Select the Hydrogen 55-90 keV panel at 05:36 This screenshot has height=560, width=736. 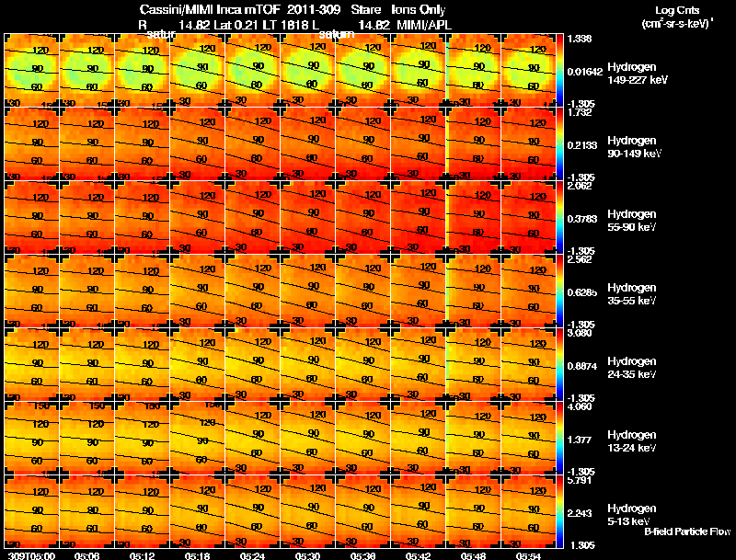click(x=362, y=217)
